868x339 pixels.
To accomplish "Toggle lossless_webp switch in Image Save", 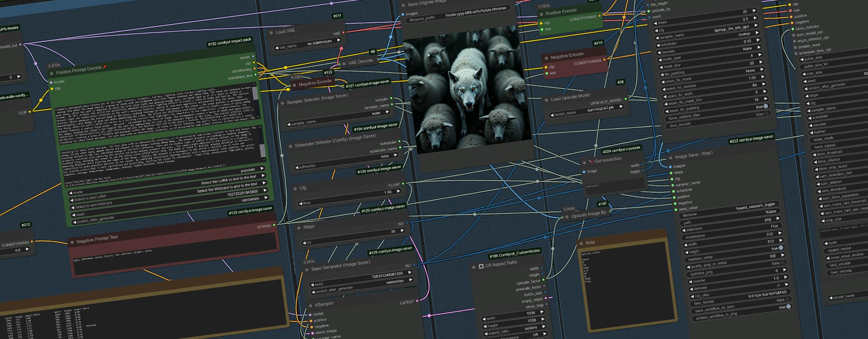I will tap(781, 248).
